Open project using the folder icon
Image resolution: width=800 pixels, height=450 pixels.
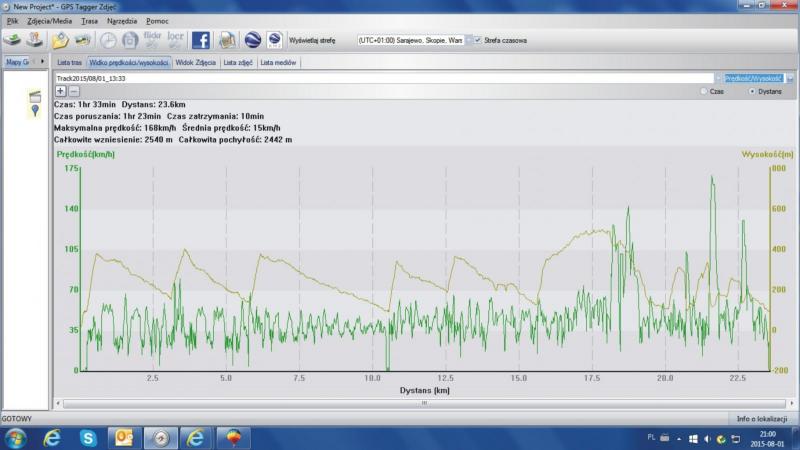[x=60, y=40]
